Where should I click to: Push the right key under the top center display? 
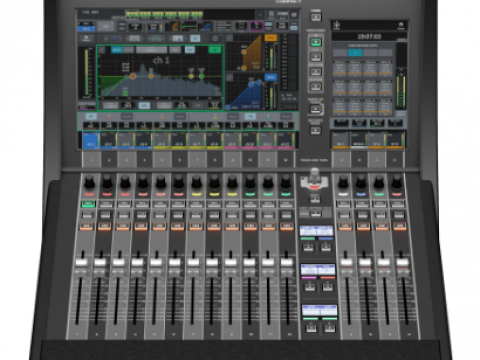click(x=326, y=247)
